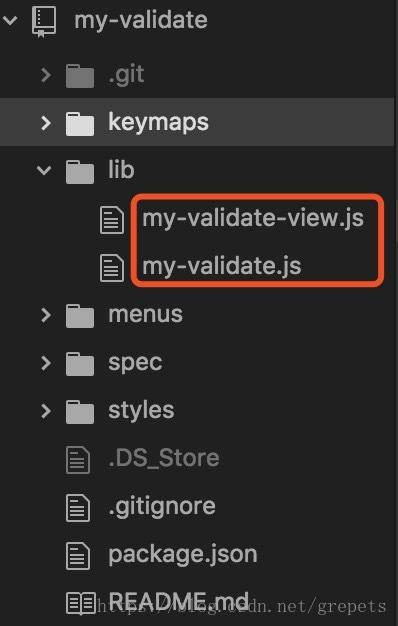Expand the keymaps folder chevron
398x626 pixels.
tap(46, 123)
